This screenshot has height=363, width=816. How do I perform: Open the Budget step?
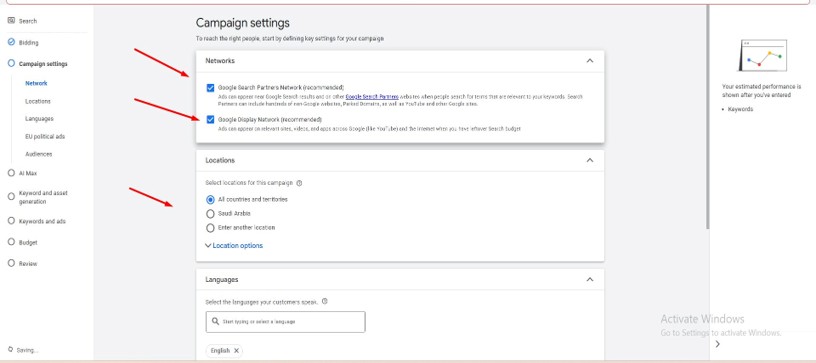[x=28, y=242]
